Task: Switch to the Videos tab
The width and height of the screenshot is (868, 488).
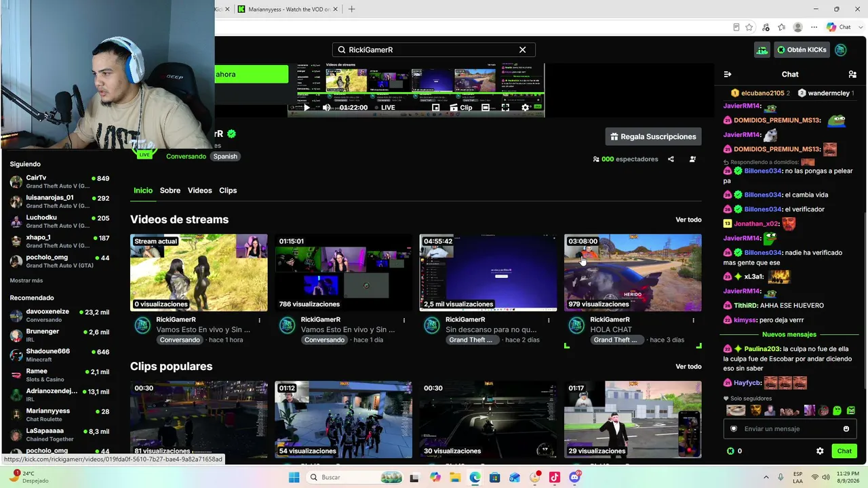Action: [x=200, y=190]
